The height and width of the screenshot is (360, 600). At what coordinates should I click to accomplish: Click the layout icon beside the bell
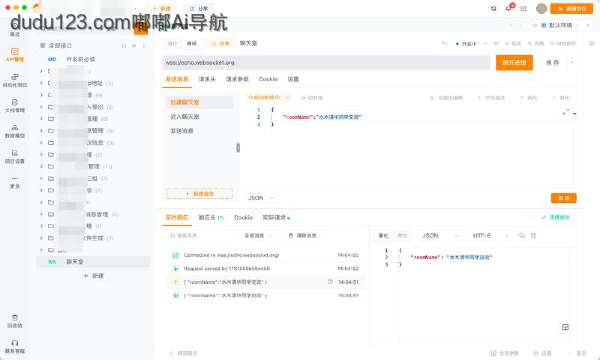click(523, 8)
